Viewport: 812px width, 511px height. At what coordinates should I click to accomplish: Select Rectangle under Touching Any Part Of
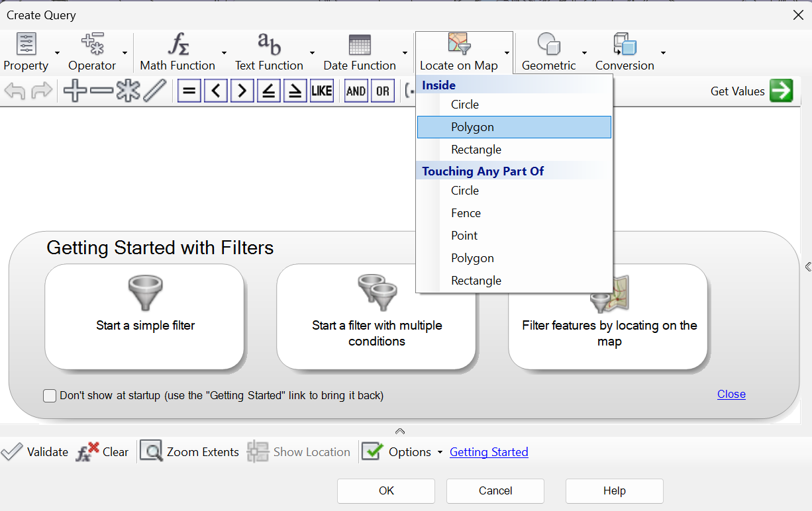(514, 281)
